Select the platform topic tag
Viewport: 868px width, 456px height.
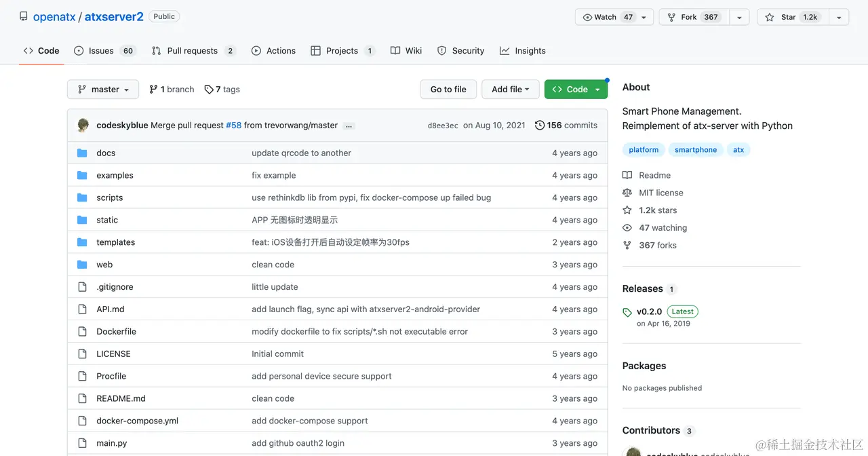644,150
